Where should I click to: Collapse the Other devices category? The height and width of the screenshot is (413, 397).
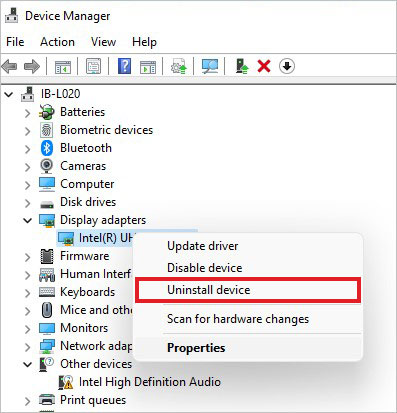[28, 365]
